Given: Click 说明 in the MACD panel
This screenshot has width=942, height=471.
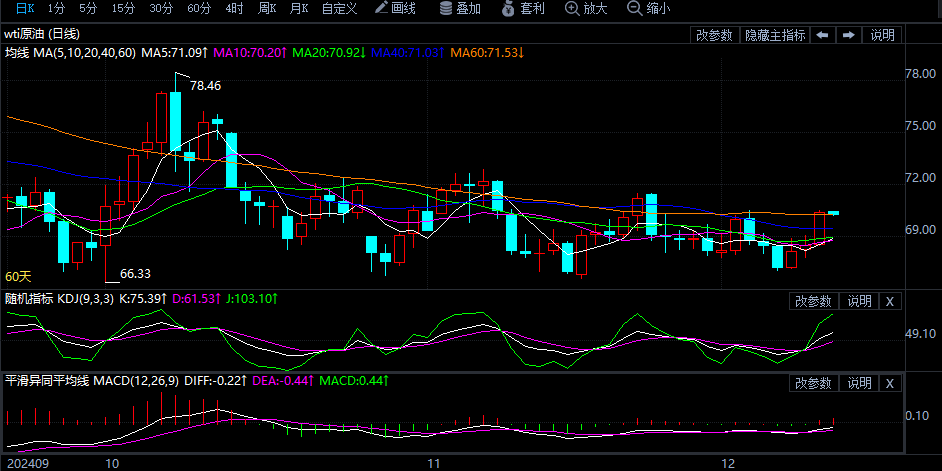Looking at the screenshot, I should 859,383.
